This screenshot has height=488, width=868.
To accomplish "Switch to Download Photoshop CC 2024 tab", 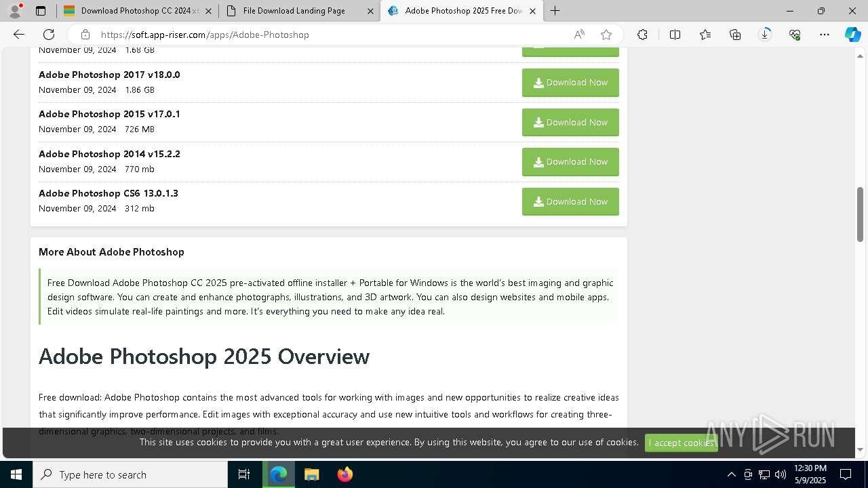I will click(137, 11).
